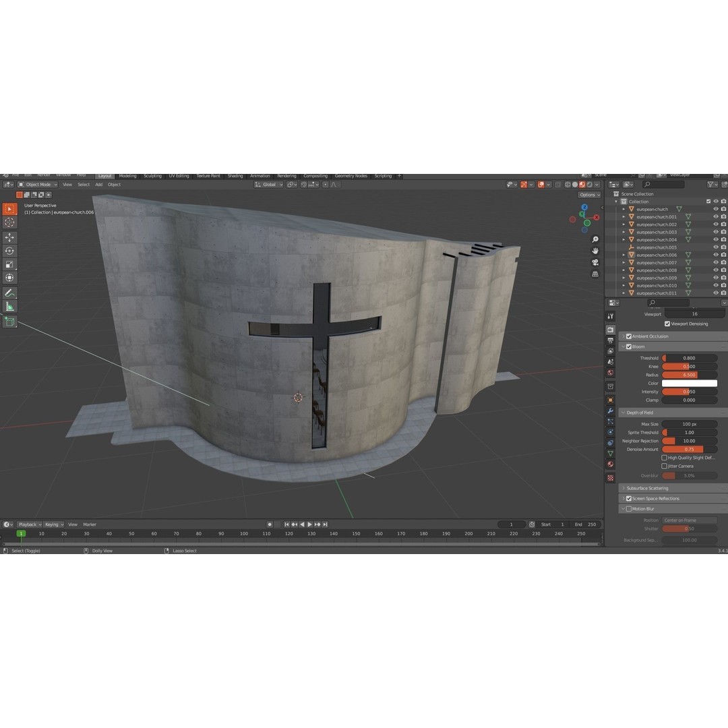
Task: Expand european-church.006 tree arrow
Action: click(624, 255)
